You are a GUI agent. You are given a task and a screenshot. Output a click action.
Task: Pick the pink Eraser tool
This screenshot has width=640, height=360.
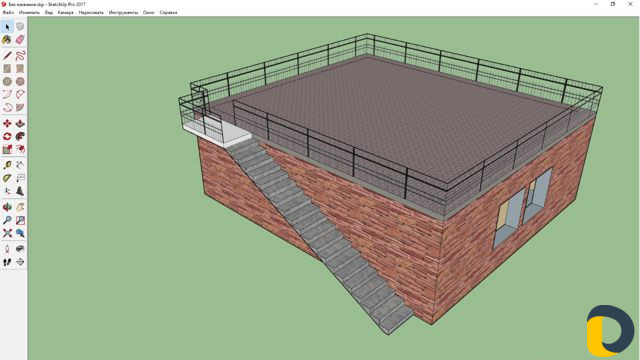pos(20,40)
